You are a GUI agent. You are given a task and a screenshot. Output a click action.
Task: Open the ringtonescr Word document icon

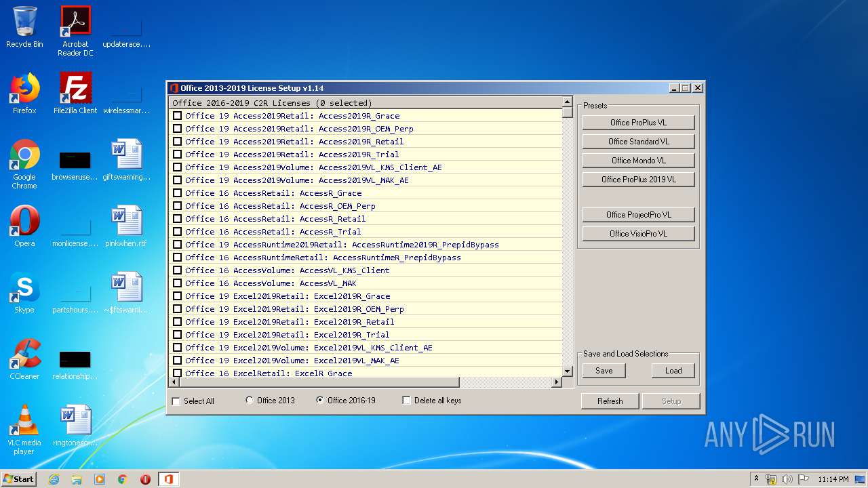coord(75,426)
